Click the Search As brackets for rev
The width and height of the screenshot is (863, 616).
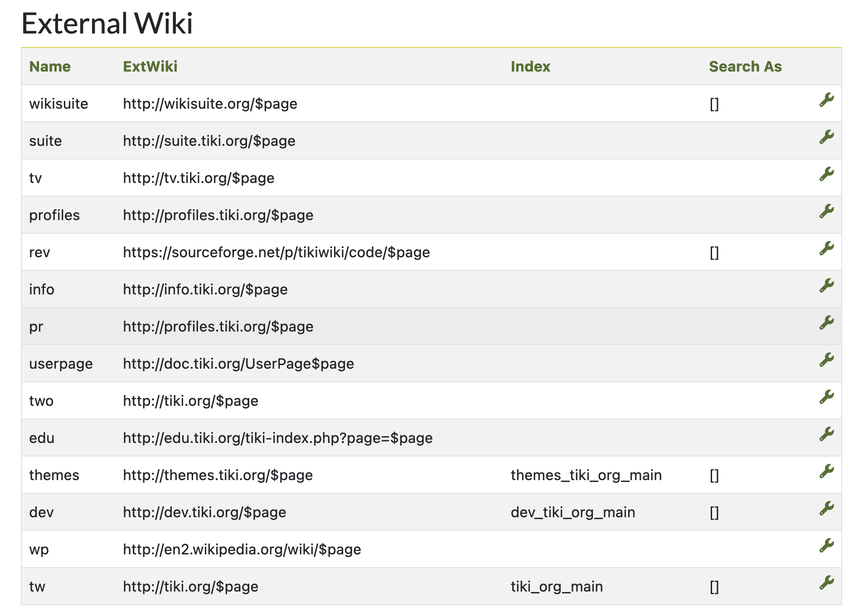pos(714,253)
